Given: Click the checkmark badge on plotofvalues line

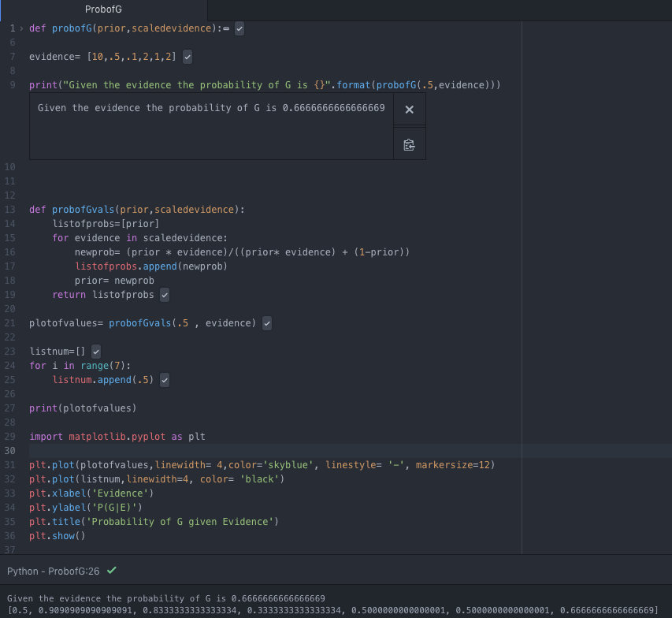Looking at the screenshot, I should tap(267, 323).
